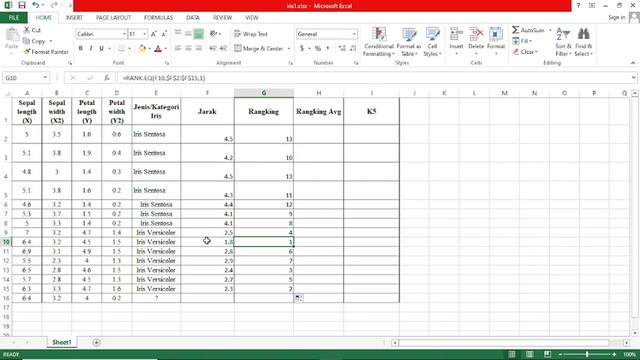Increase the font size
This screenshot has height=360, width=640.
pos(154,34)
